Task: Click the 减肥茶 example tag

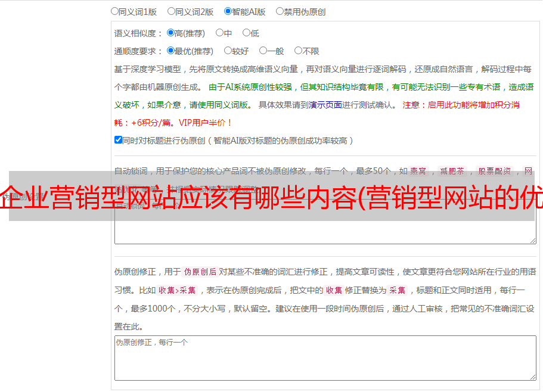Action: coord(452,171)
